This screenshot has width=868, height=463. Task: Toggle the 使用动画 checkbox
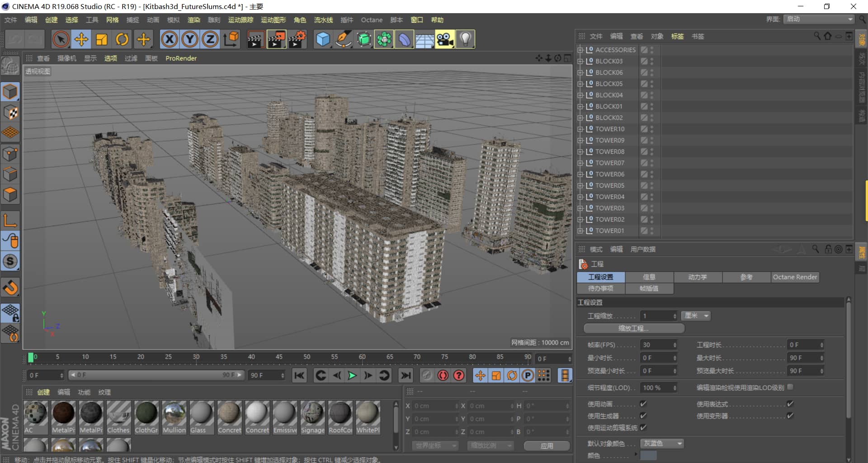(643, 404)
